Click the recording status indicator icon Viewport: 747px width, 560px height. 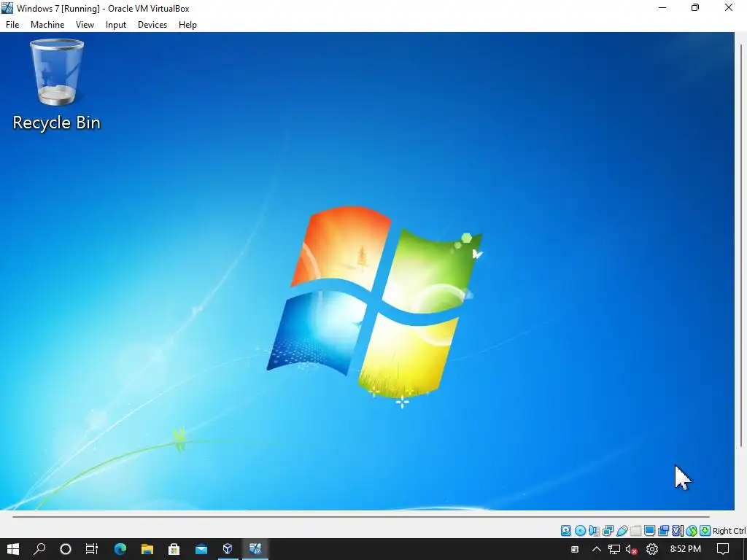click(x=663, y=531)
